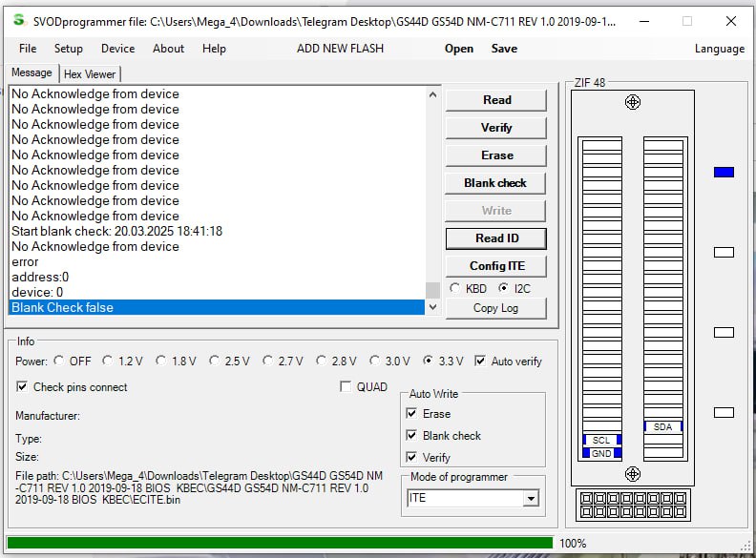Click the SVOD programmer logo in title bar
The image size is (756, 558).
[18, 20]
